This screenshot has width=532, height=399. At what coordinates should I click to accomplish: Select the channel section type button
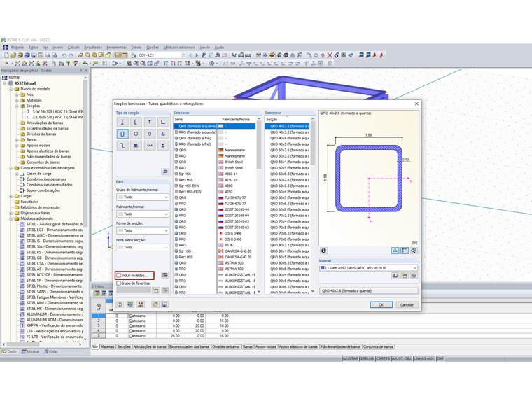(136, 122)
